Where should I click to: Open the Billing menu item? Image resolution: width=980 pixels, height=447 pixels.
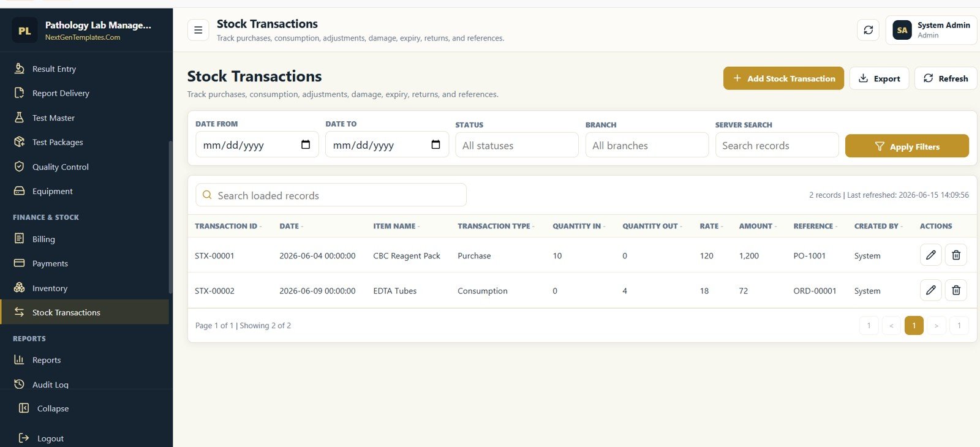point(86,239)
